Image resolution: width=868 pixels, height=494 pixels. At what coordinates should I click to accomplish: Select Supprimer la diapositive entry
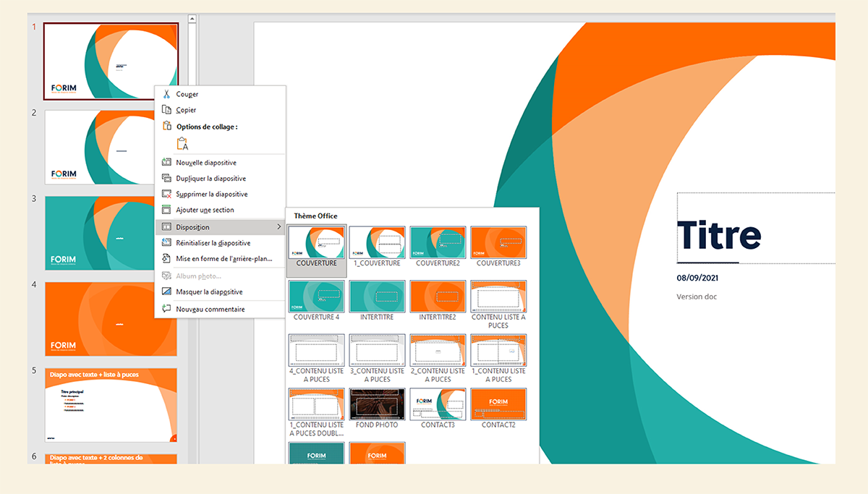pyautogui.click(x=221, y=195)
